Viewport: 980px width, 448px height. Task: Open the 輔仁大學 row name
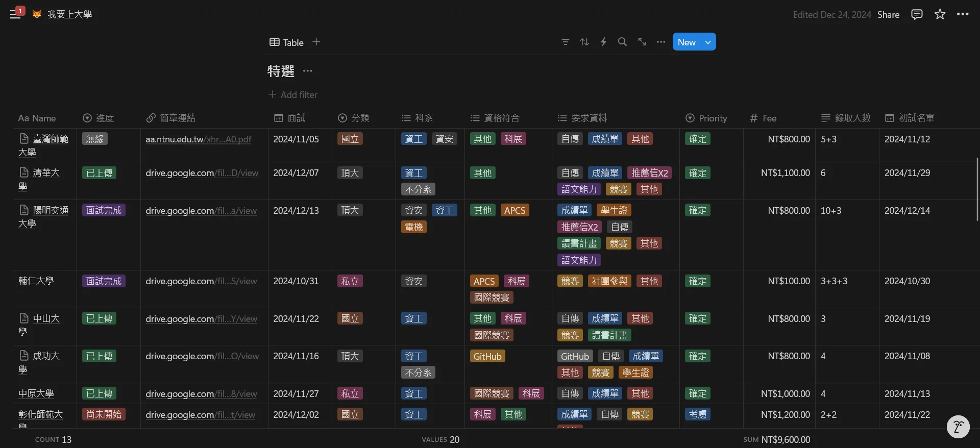pyautogui.click(x=36, y=281)
